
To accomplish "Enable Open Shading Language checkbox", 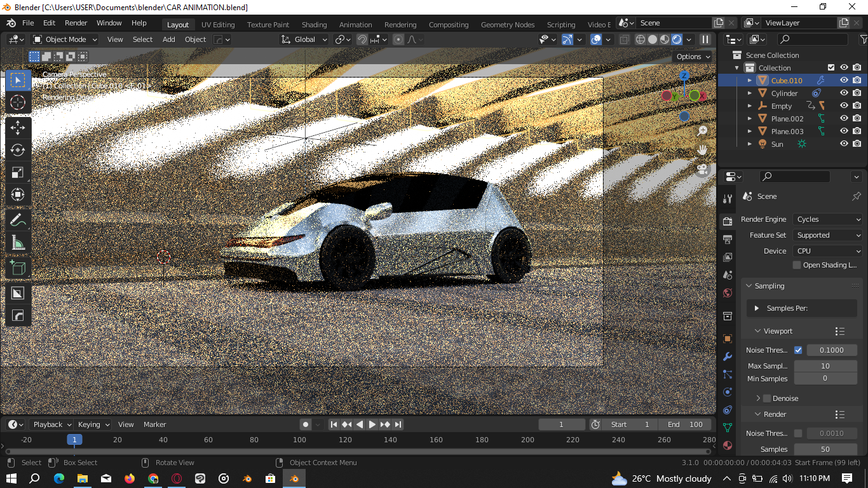I will (x=797, y=265).
